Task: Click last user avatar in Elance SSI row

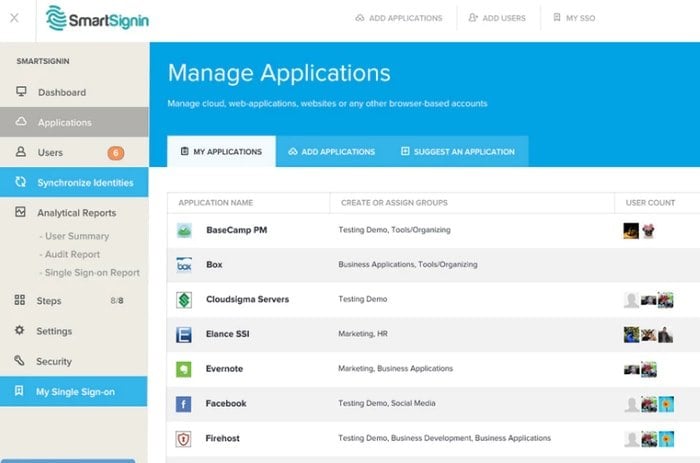Action: (x=665, y=335)
